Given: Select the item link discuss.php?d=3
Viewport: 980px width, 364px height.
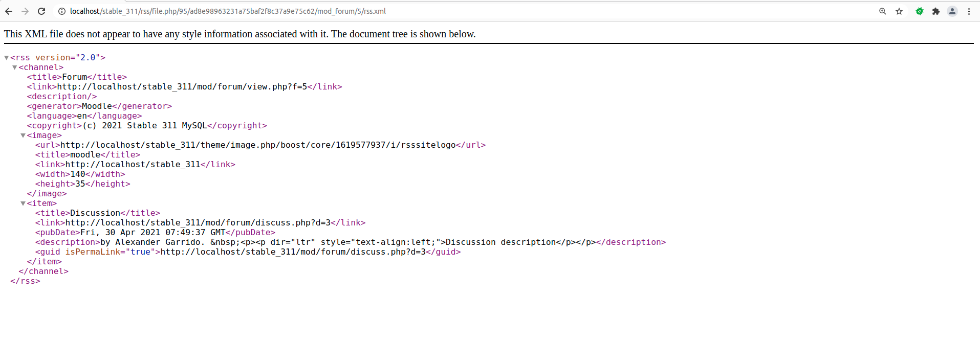Looking at the screenshot, I should (x=198, y=223).
